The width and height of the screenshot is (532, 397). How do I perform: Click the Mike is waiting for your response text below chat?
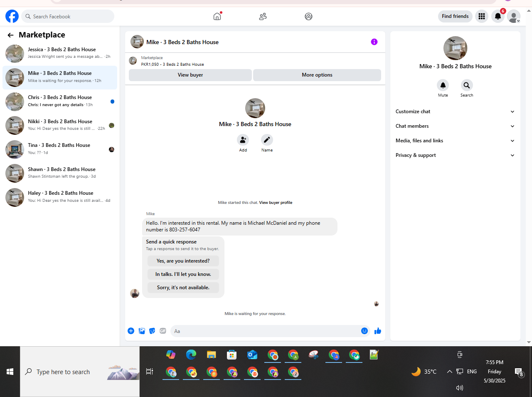pos(255,314)
